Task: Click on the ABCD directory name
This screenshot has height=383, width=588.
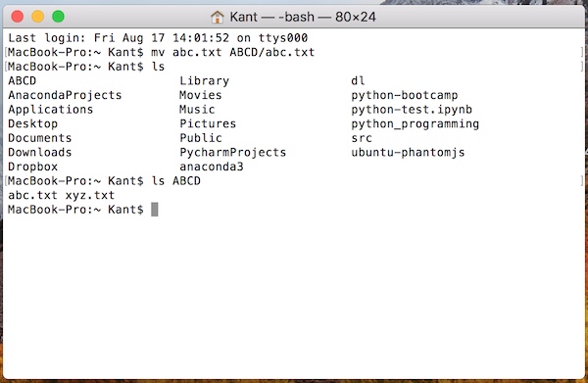Action: (23, 81)
